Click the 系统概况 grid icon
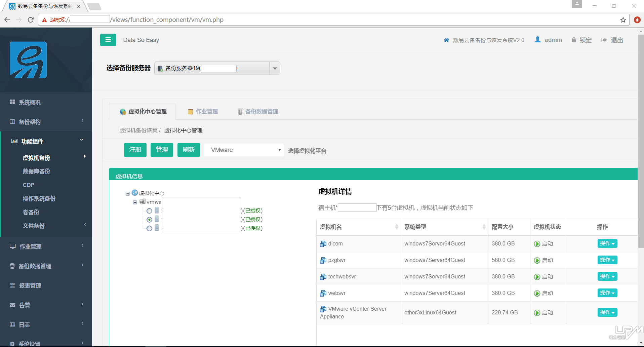This screenshot has width=644, height=347. pyautogui.click(x=12, y=102)
